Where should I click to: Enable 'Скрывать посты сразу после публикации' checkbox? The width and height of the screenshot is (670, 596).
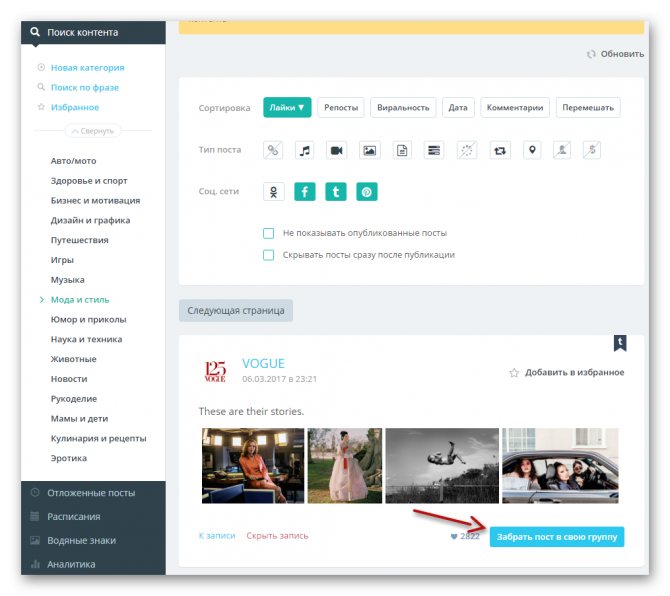(268, 255)
